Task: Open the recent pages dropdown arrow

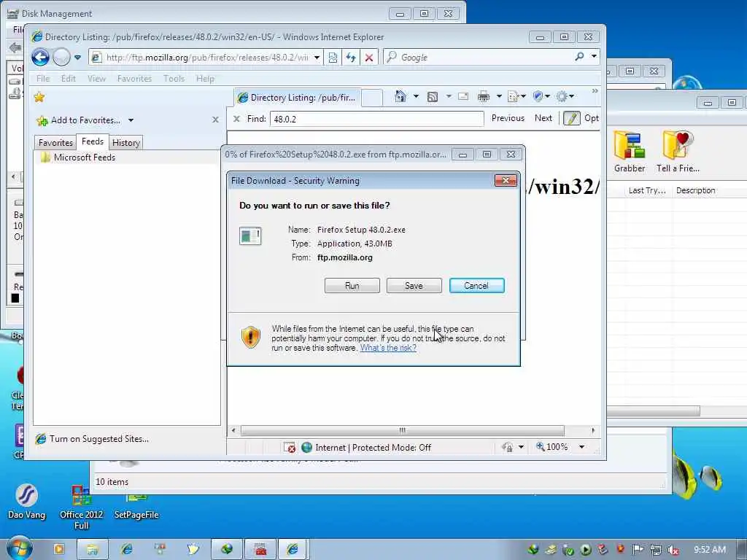Action: [77, 58]
